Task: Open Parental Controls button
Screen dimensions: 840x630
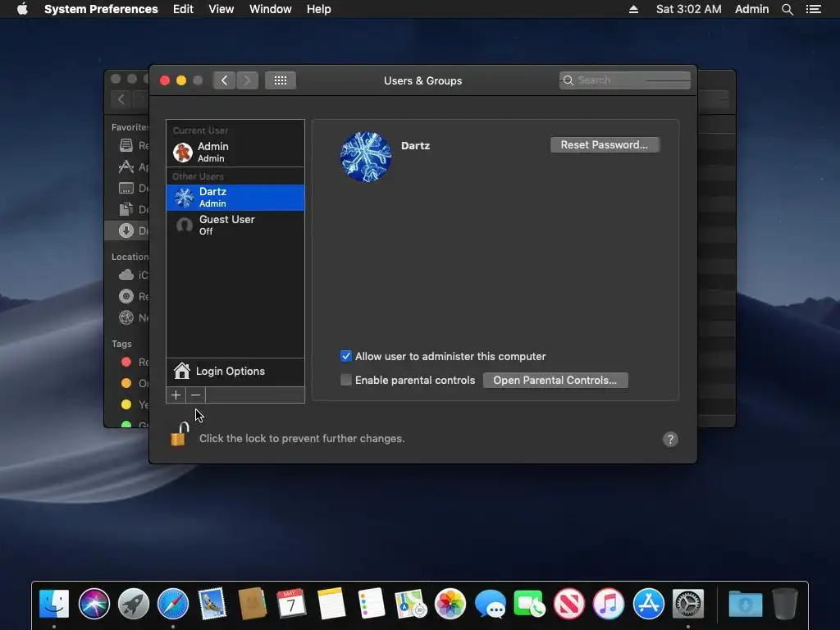Action: point(555,380)
